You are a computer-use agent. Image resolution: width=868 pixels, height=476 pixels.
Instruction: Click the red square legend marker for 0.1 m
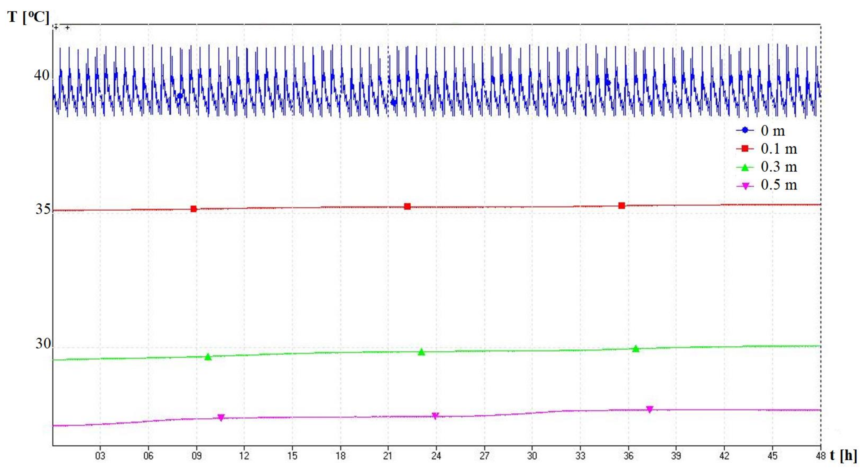[x=745, y=148]
